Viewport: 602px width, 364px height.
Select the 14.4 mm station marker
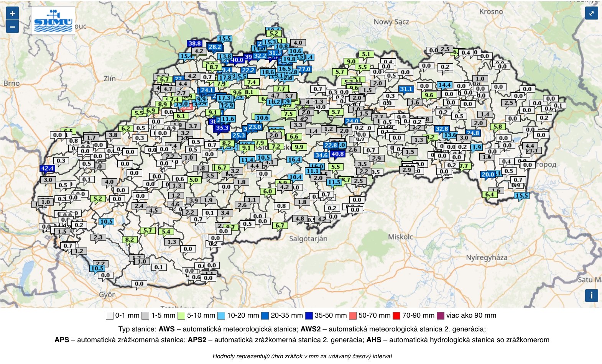[444, 85]
